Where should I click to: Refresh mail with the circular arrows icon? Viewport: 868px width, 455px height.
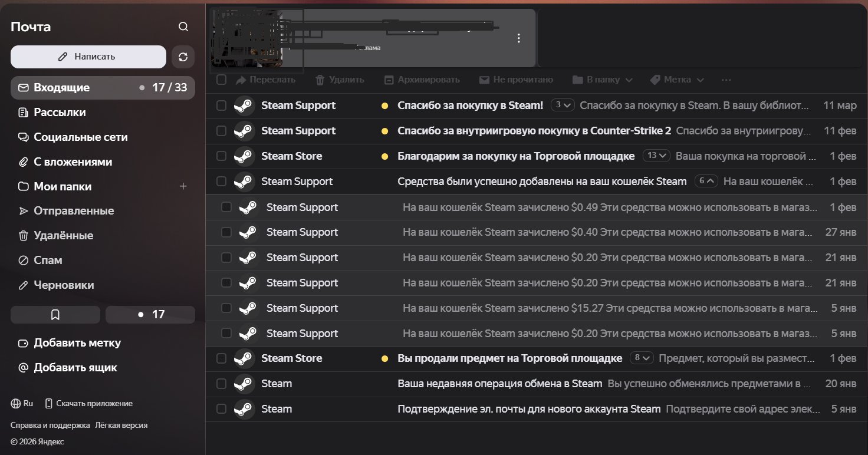point(183,57)
